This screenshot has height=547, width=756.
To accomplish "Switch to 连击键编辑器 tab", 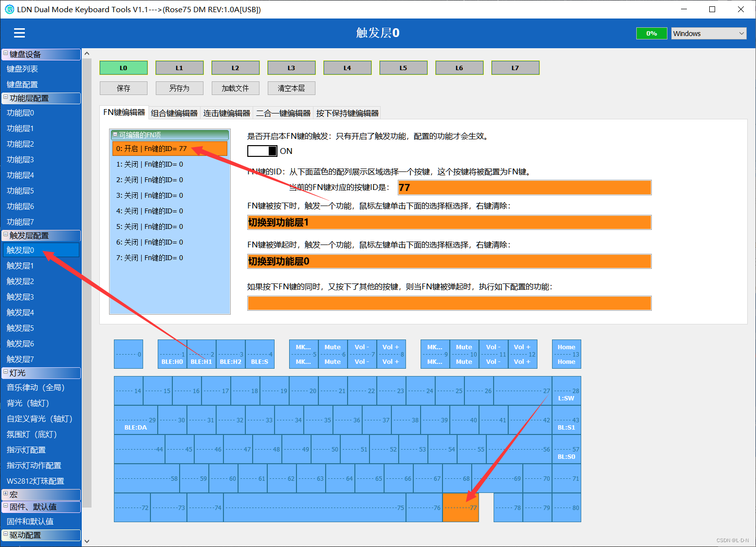I will [x=227, y=113].
